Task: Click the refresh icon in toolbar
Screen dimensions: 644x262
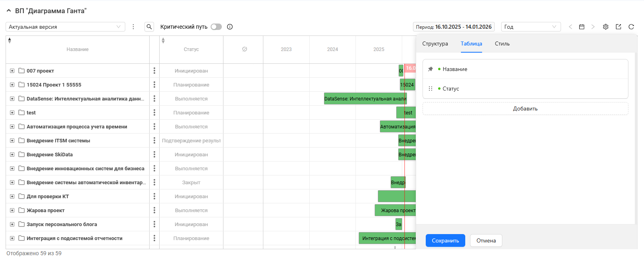Action: (631, 27)
